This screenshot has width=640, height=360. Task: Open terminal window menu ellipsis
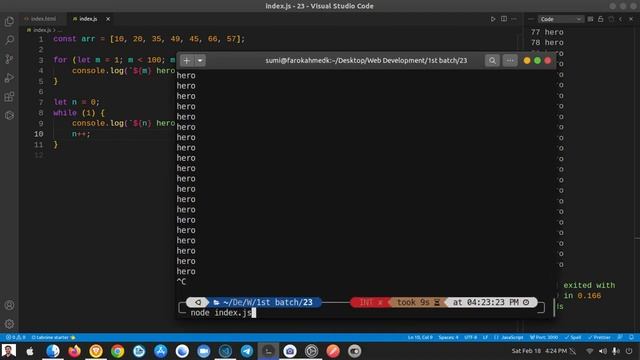[510, 60]
